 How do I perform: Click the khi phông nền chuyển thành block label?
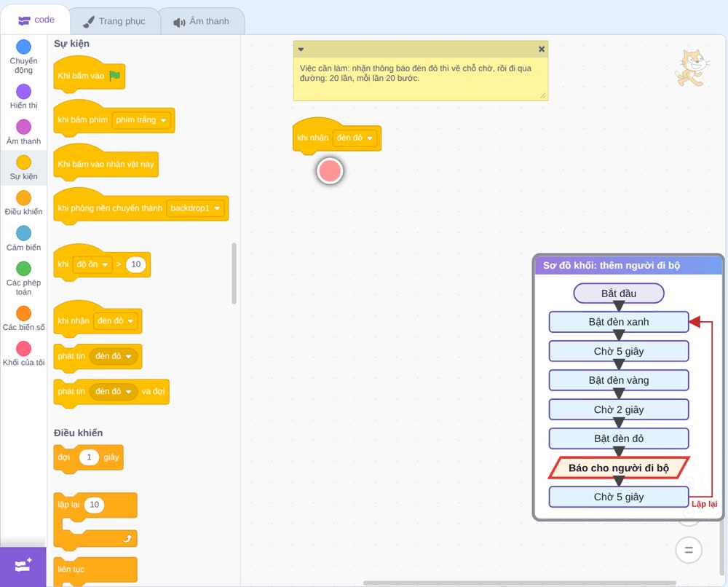110,208
